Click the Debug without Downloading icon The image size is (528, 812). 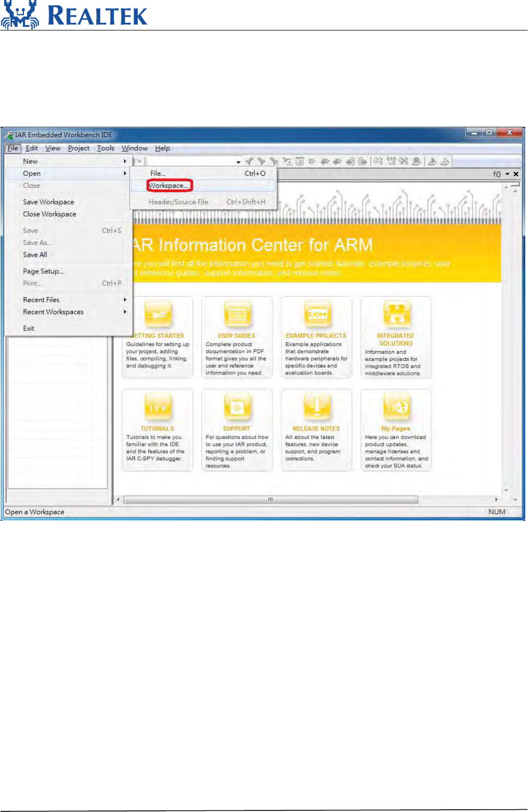click(x=445, y=161)
